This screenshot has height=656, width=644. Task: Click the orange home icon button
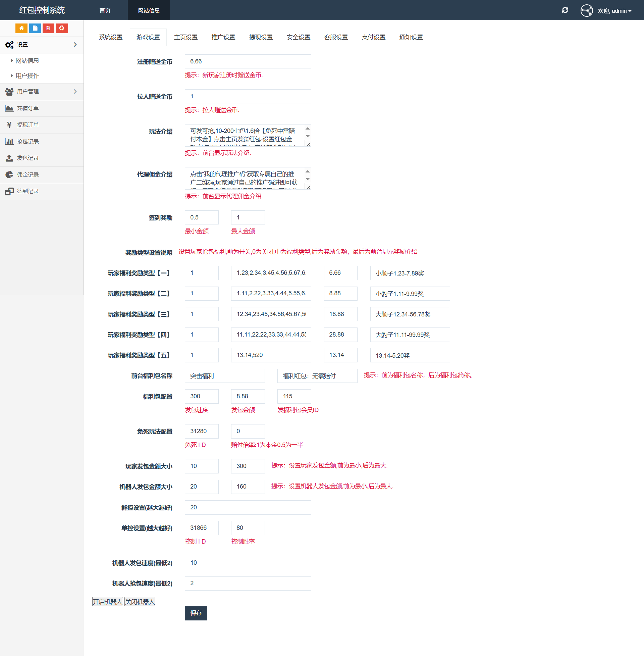pyautogui.click(x=21, y=28)
